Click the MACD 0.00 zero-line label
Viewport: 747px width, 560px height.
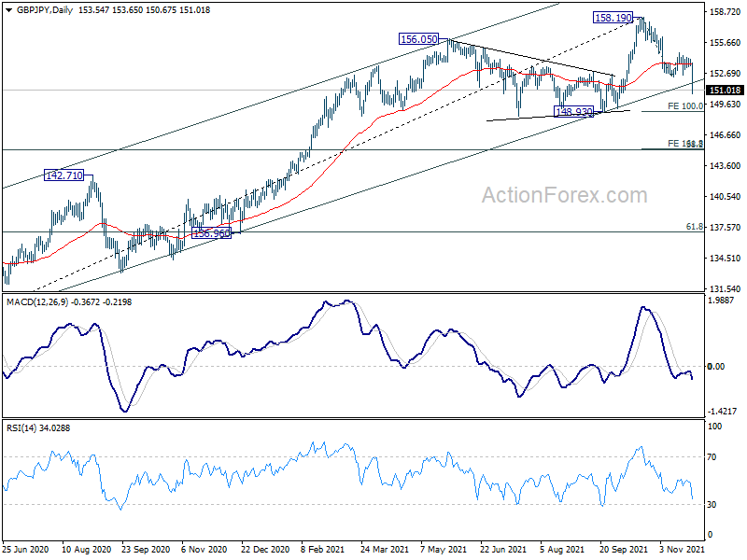coord(716,366)
